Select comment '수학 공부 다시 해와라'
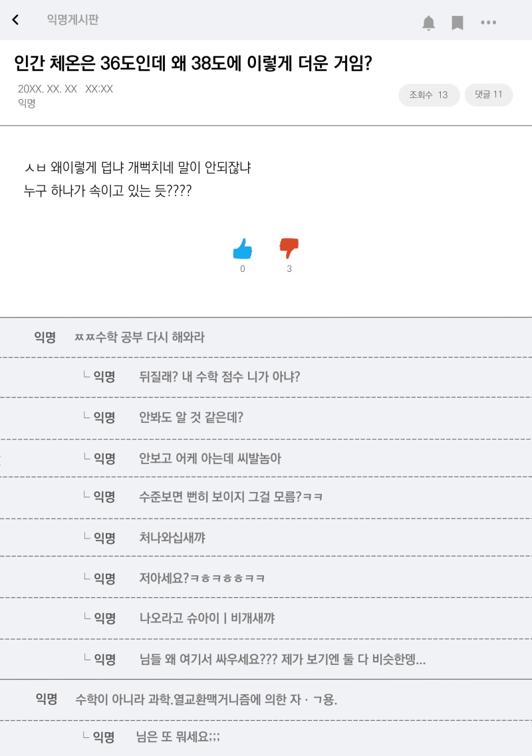This screenshot has height=756, width=532. [x=140, y=337]
